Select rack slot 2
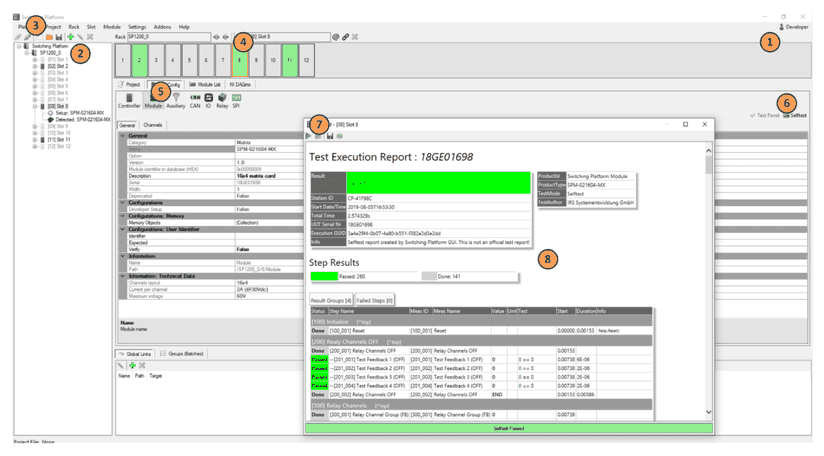This screenshot has height=456, width=824. (x=139, y=60)
